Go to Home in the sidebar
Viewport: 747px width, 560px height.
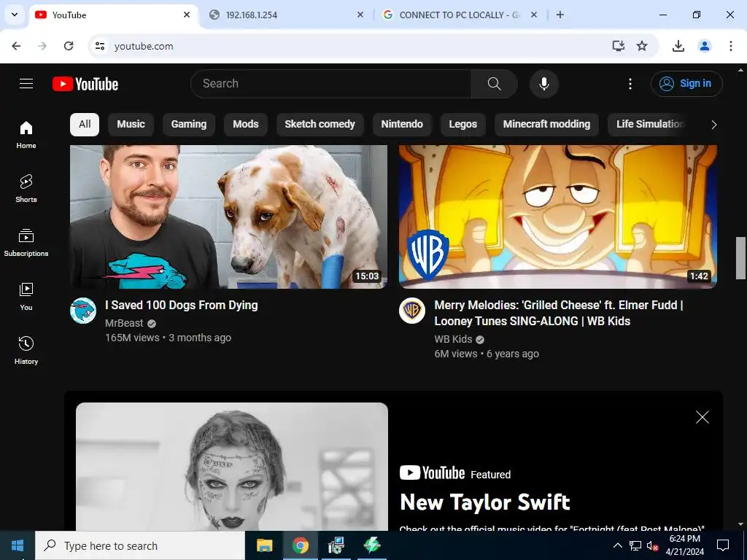26,135
